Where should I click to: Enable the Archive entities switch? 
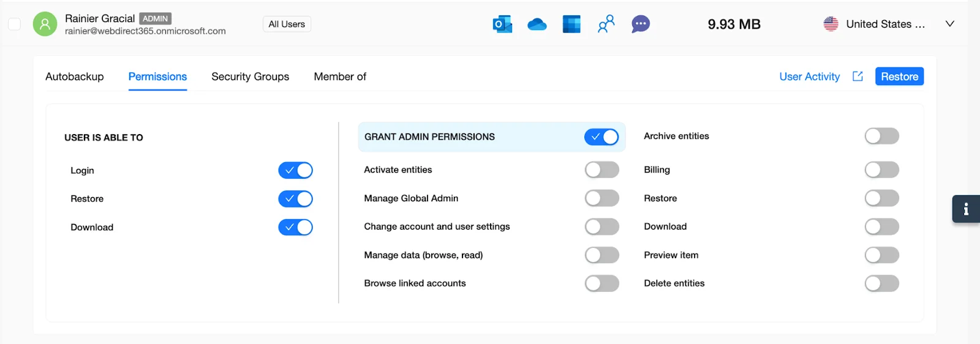(x=882, y=136)
